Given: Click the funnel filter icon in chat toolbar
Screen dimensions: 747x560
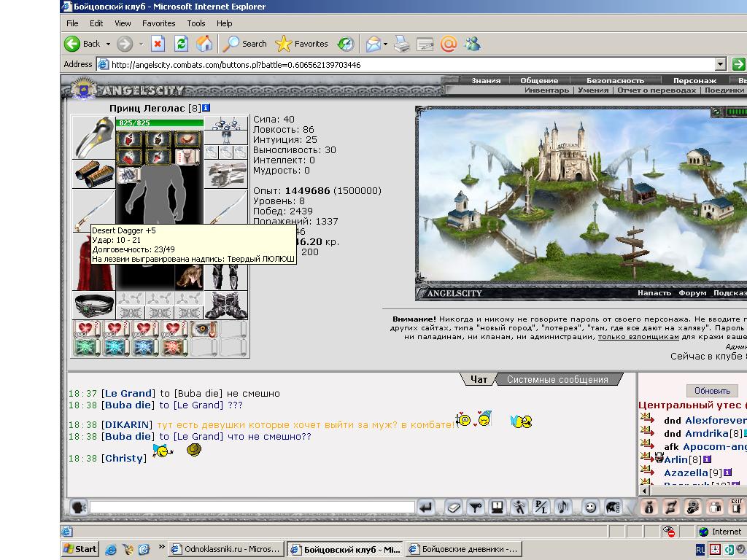Looking at the screenshot, I should (476, 507).
